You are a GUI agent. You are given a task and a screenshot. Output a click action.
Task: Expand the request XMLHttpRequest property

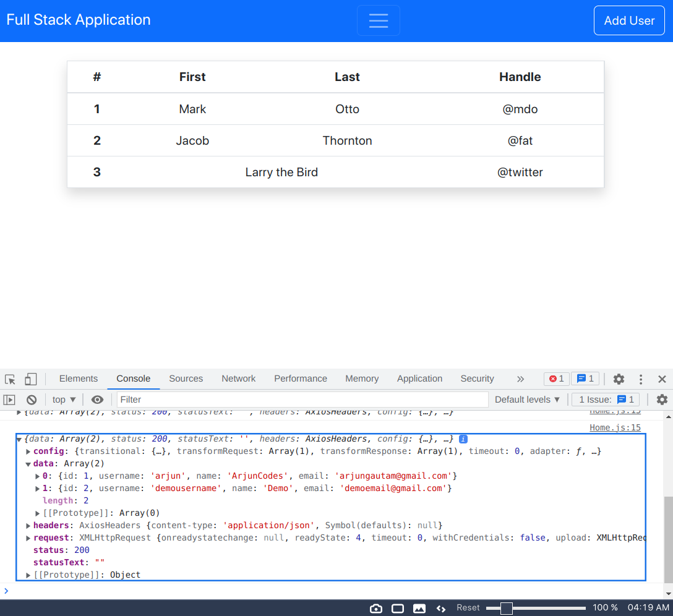pos(28,538)
